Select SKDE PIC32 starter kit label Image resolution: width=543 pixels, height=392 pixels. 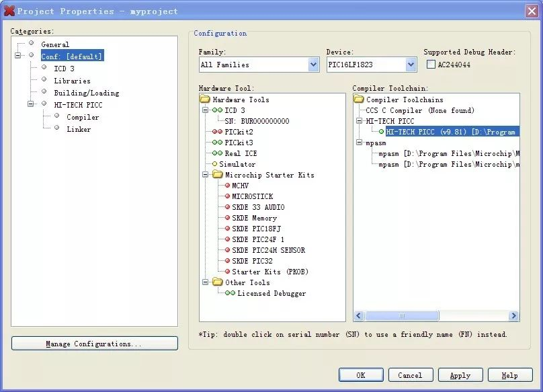[252, 261]
